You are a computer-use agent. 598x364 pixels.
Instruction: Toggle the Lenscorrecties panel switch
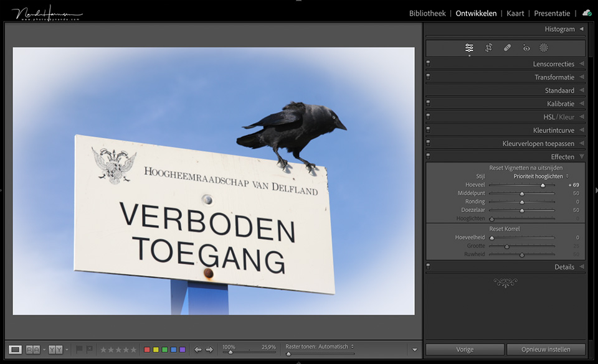(x=429, y=63)
